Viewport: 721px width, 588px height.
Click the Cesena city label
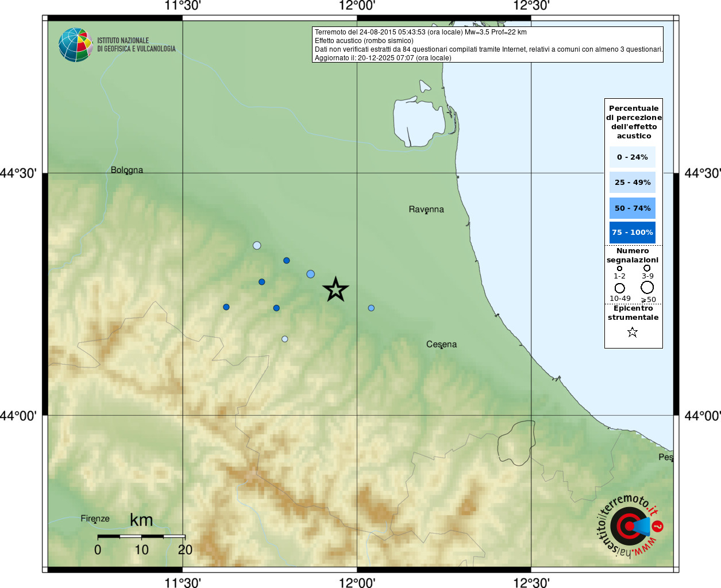click(442, 345)
